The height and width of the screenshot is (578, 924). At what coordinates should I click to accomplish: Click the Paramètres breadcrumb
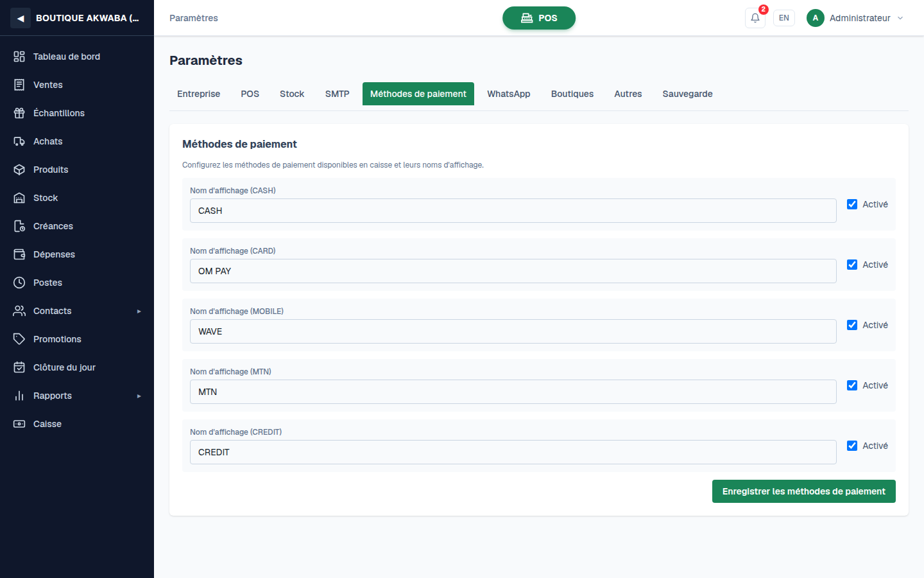(x=194, y=18)
